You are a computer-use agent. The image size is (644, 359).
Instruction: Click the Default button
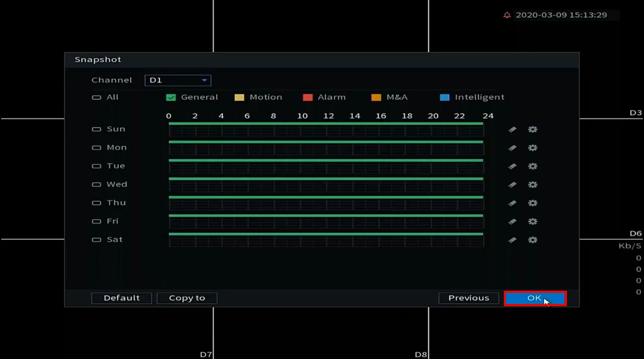121,298
